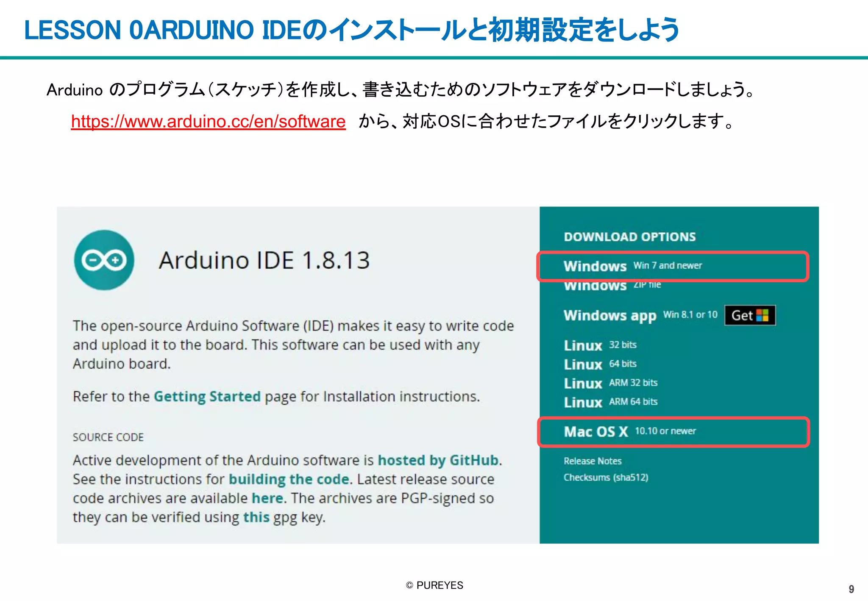Open Checksums (sha512) link
Image resolution: width=868 pixels, height=601 pixels.
click(x=606, y=477)
